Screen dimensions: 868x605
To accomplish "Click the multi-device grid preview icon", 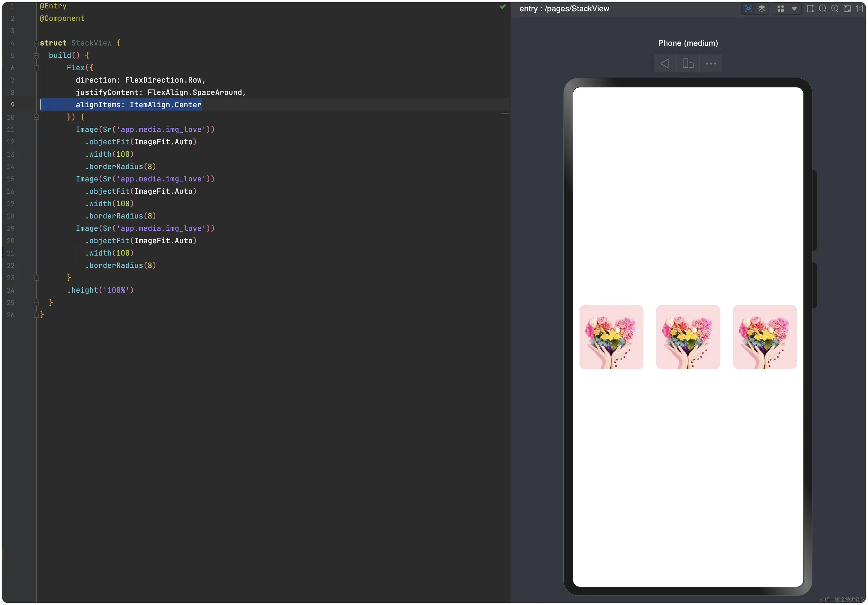I will [x=780, y=8].
